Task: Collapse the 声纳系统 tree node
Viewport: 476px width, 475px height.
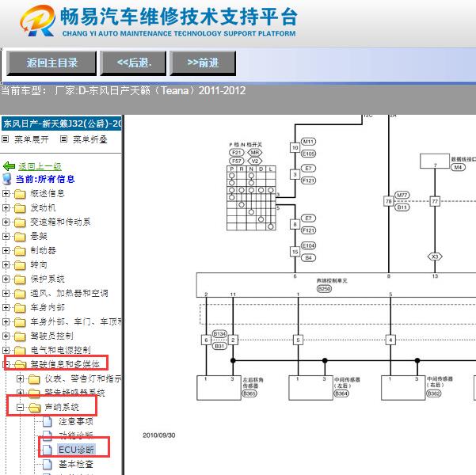Action: [x=20, y=408]
